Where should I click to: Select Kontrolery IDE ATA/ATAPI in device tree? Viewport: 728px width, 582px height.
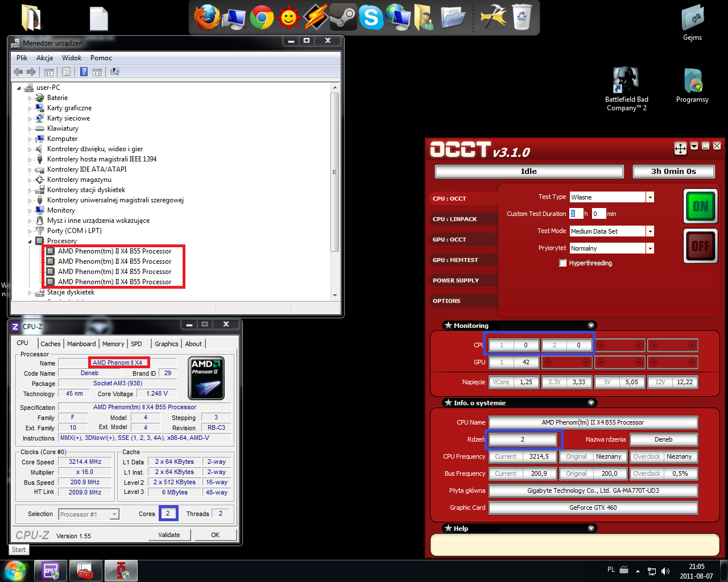[87, 169]
